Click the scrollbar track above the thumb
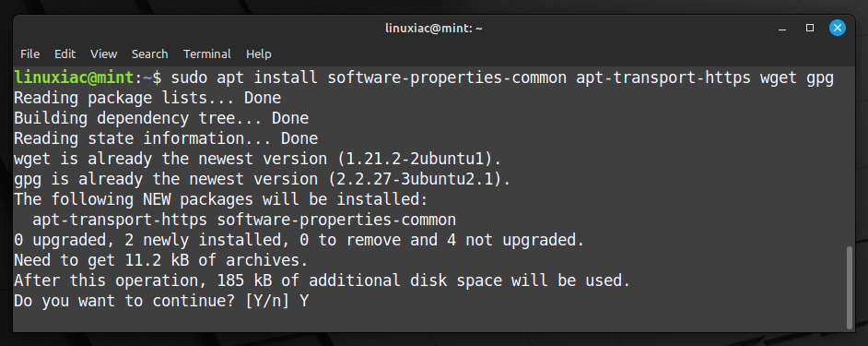The width and height of the screenshot is (868, 346). [850, 158]
